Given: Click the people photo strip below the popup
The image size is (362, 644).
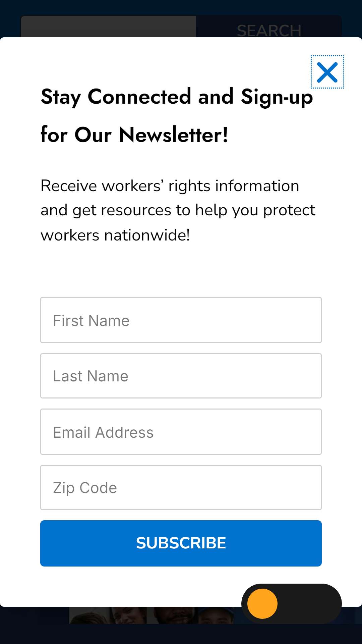Looking at the screenshot, I should tap(152, 615).
